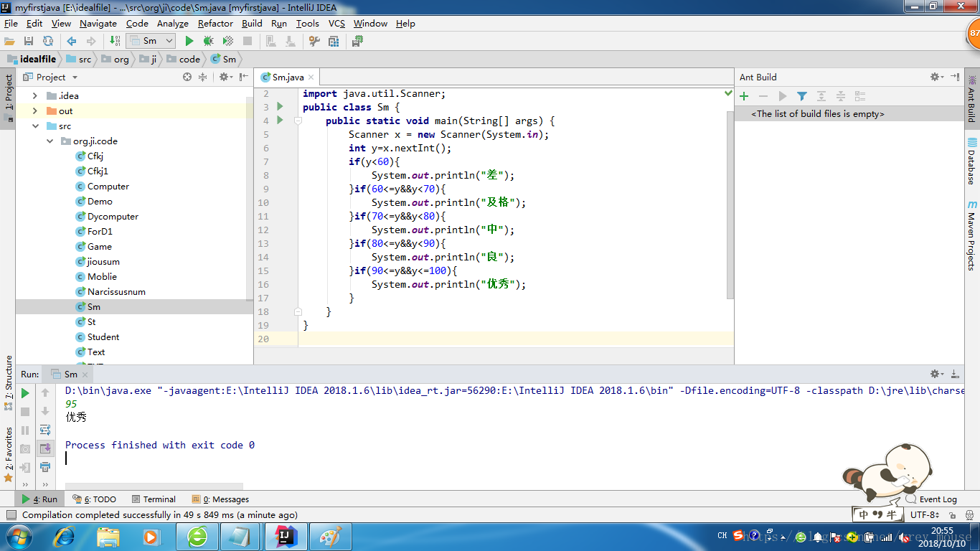Viewport: 980px width, 551px height.
Task: Navigate Back with the blue left arrow
Action: (72, 41)
